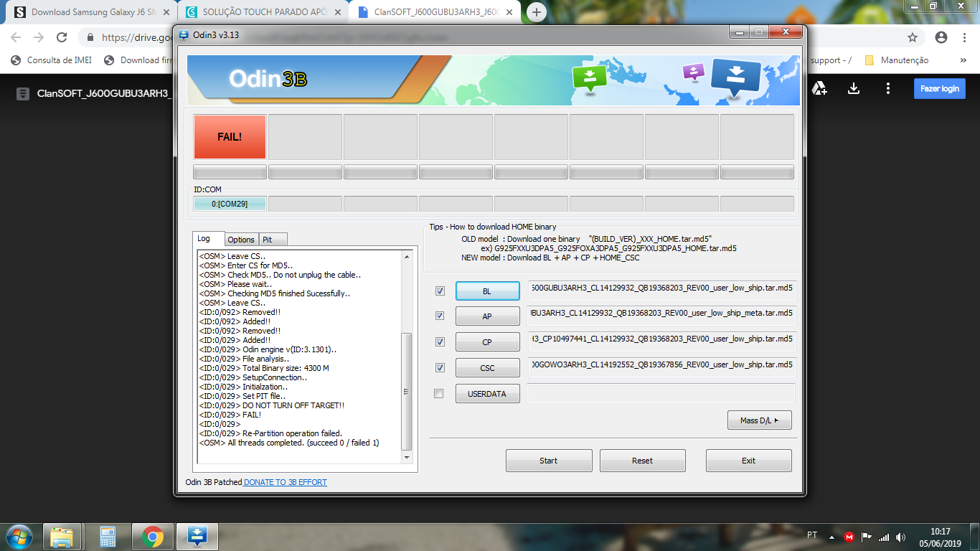This screenshot has width=980, height=551.
Task: Open a new Chrome tab
Action: tap(536, 11)
